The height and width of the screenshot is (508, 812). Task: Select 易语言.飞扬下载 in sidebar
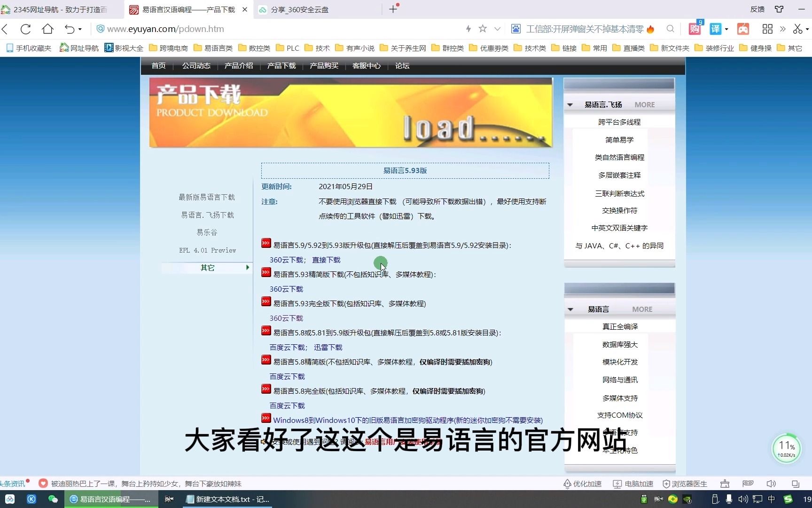point(207,215)
